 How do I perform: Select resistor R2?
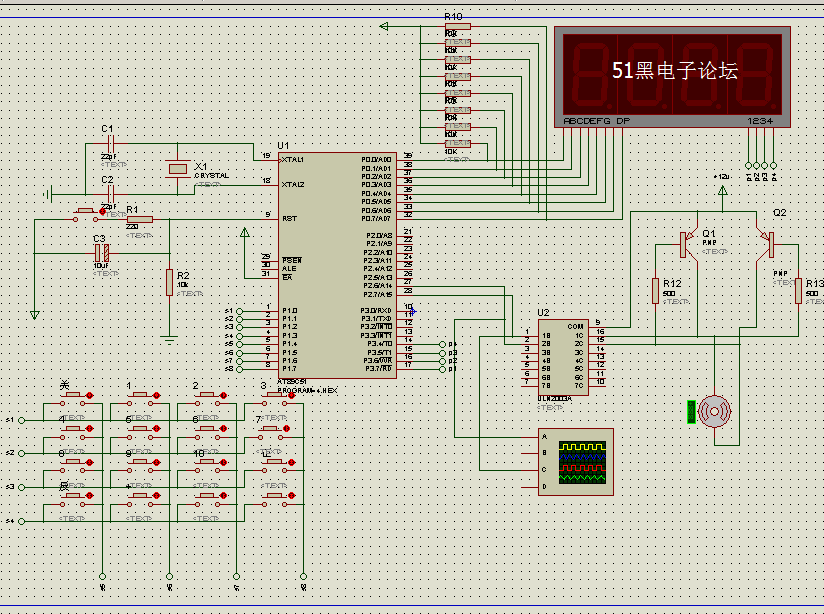pos(169,282)
